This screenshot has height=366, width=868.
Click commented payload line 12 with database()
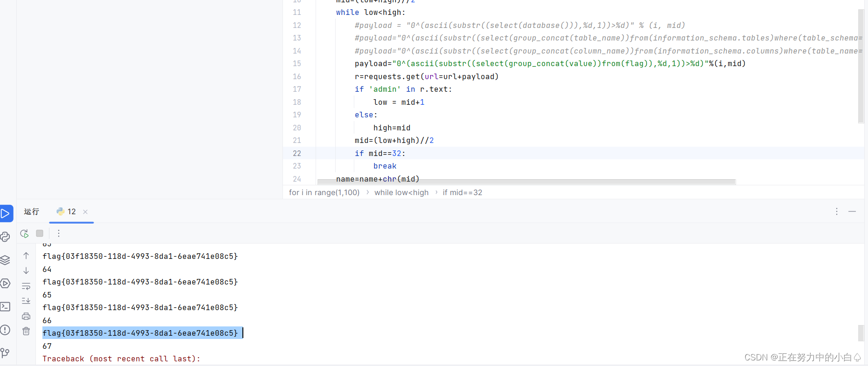pos(520,25)
